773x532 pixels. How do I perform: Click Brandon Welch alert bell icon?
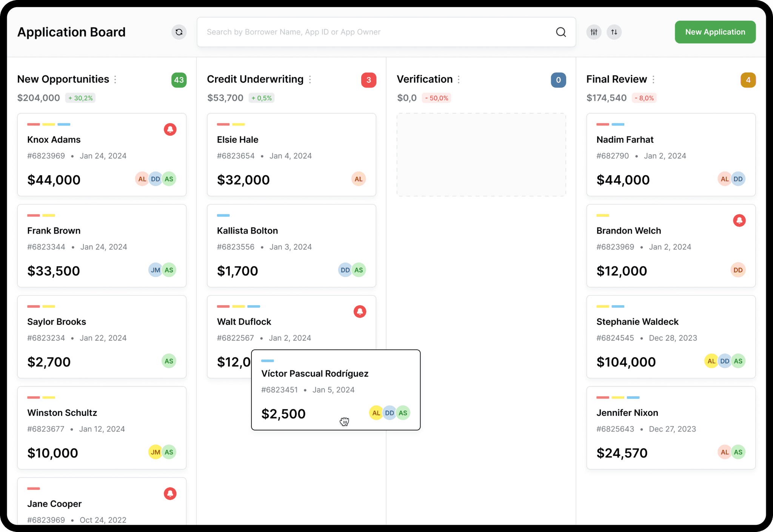pos(739,220)
